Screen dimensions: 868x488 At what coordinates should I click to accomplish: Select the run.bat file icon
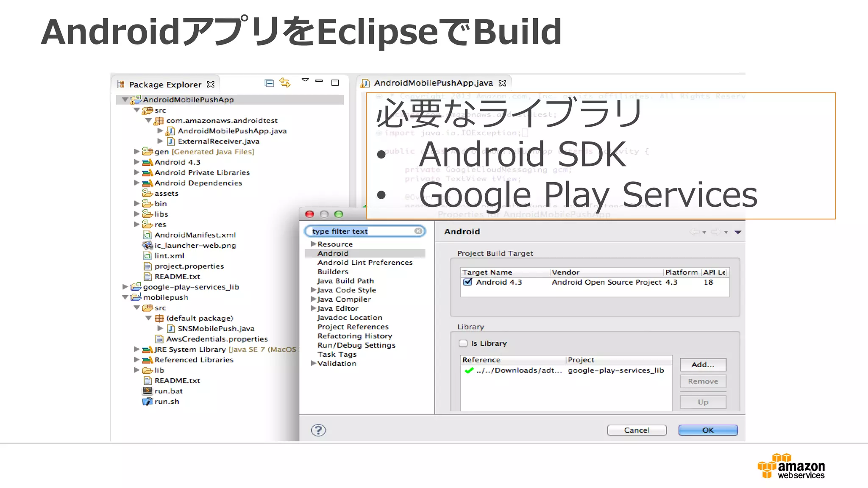coord(147,391)
